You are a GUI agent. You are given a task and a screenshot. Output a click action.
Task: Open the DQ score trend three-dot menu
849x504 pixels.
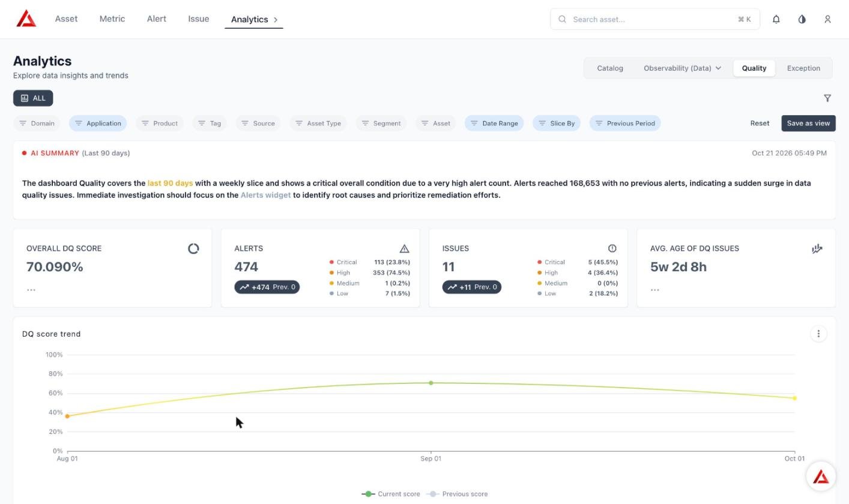click(x=818, y=334)
